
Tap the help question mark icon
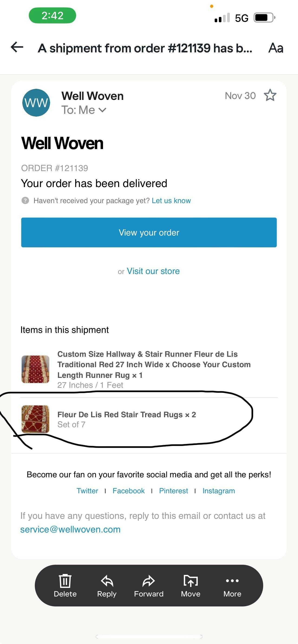click(25, 201)
